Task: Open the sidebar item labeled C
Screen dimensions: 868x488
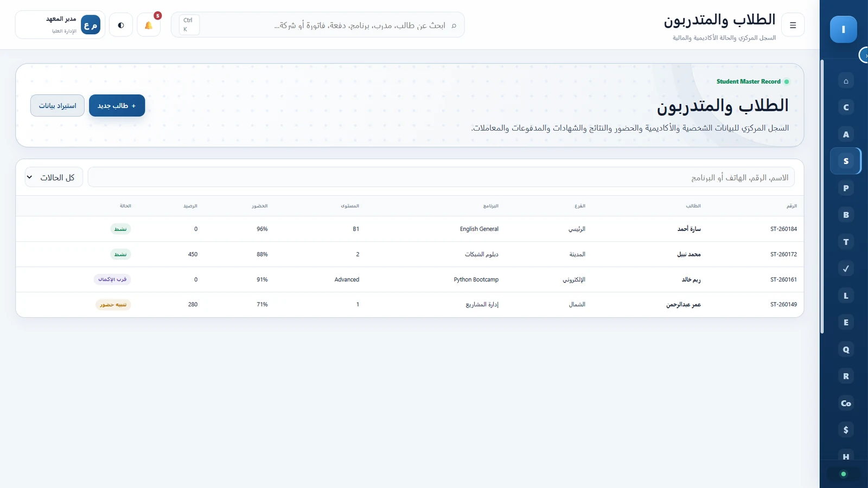Action: (846, 107)
